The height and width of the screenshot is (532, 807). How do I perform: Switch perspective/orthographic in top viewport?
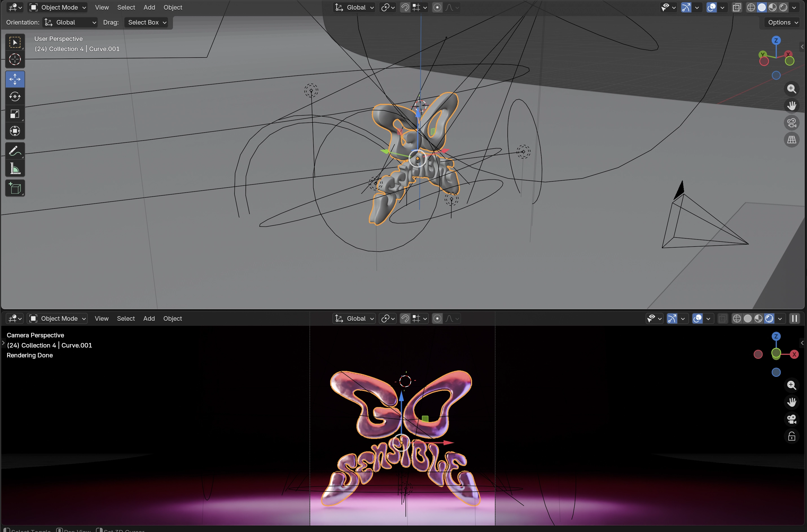click(792, 140)
